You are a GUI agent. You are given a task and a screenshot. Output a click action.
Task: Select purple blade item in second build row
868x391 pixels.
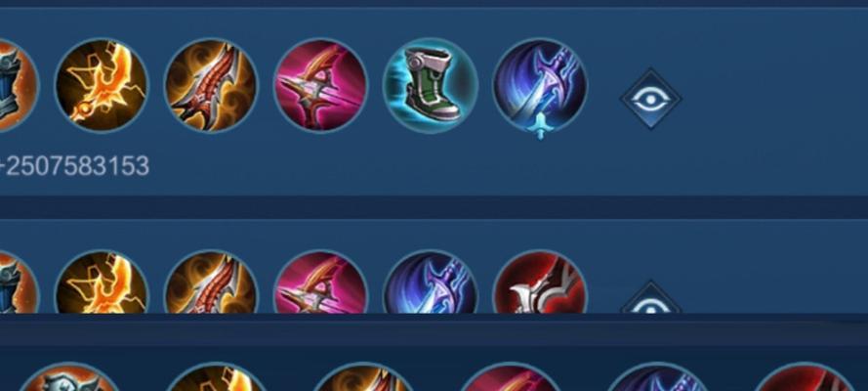click(x=431, y=282)
